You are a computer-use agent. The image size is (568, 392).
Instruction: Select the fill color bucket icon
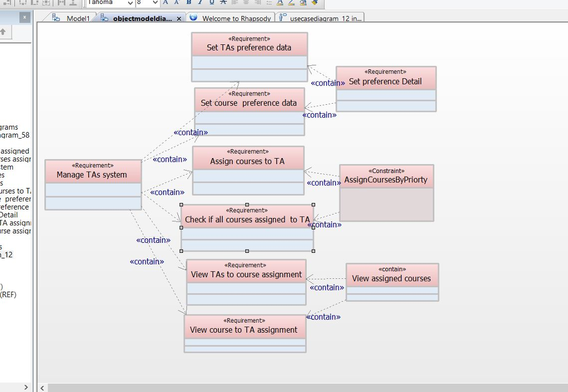pos(302,4)
